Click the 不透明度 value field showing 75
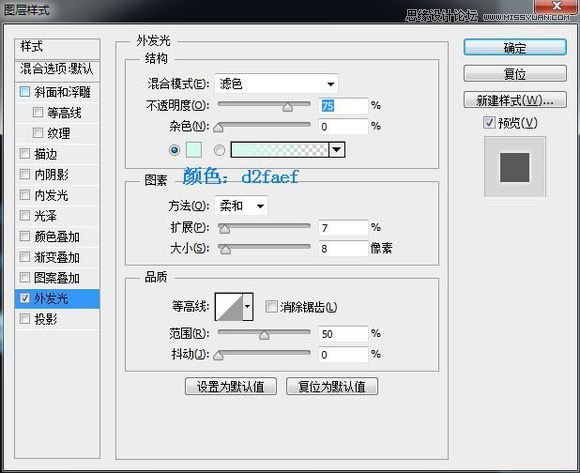Image resolution: width=580 pixels, height=473 pixels. 344,106
